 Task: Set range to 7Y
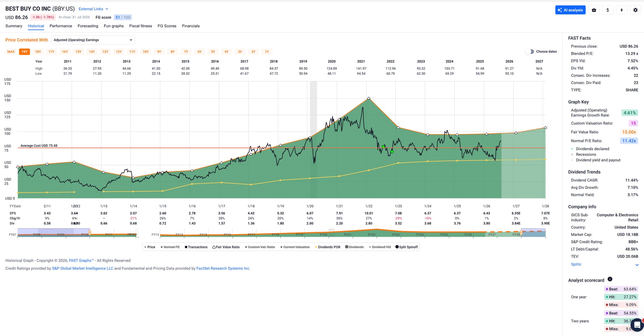[x=186, y=52]
